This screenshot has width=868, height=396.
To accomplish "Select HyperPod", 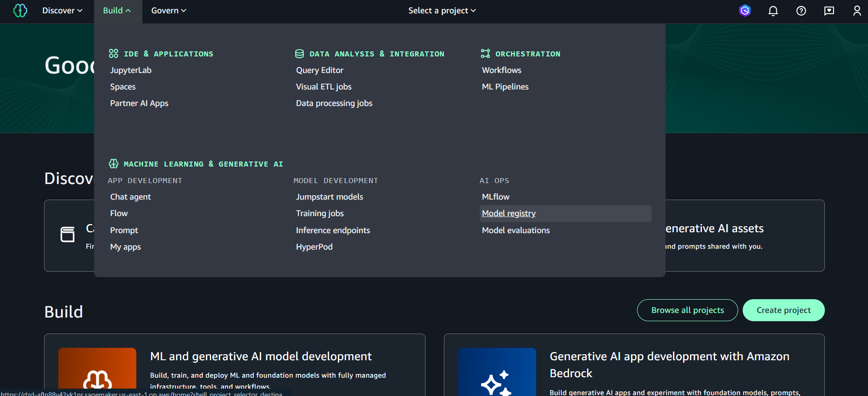I will 314,247.
